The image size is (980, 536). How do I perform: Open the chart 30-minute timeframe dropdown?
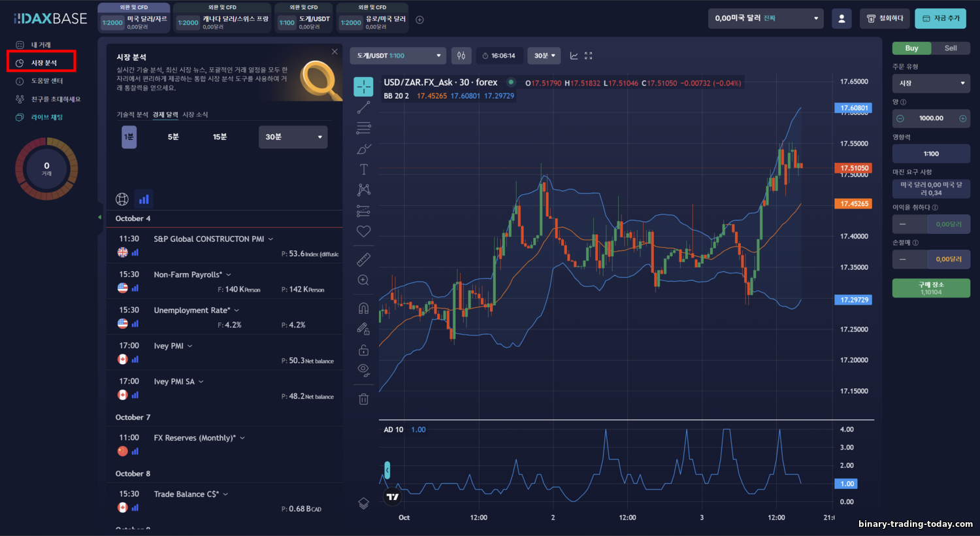pos(544,56)
